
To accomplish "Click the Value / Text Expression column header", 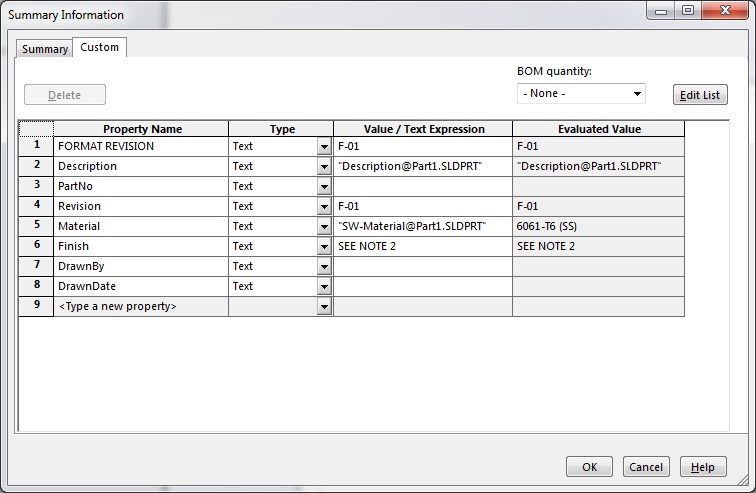I will pyautogui.click(x=423, y=129).
